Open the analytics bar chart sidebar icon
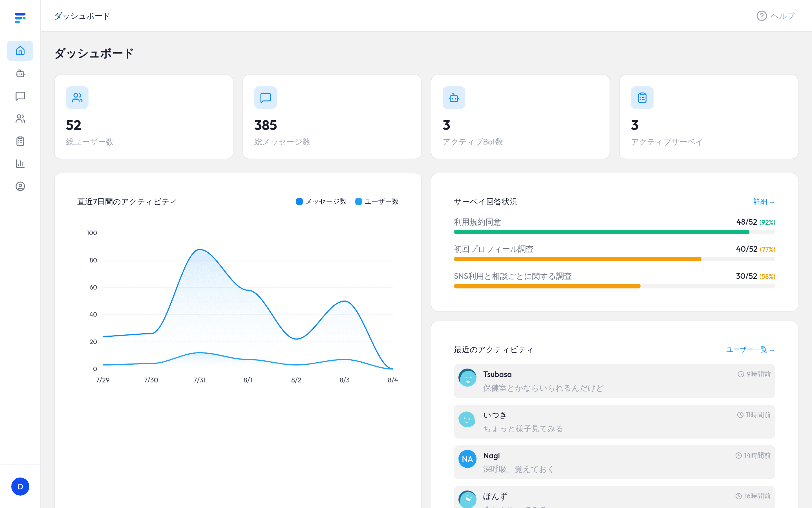Screen dimensions: 812x508 click(20, 164)
